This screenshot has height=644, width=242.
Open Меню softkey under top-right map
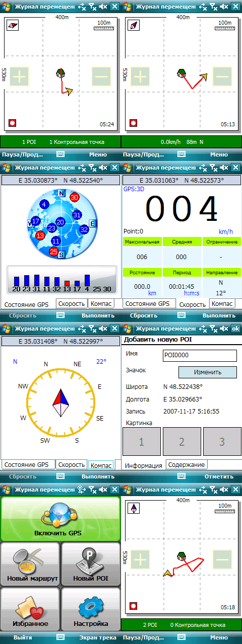point(219,154)
